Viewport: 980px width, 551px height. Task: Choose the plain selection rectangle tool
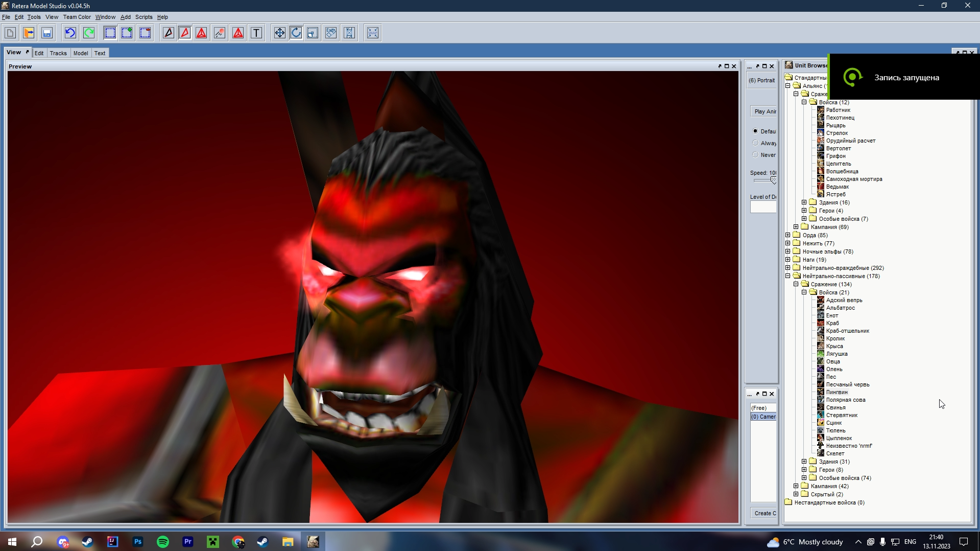click(x=110, y=33)
